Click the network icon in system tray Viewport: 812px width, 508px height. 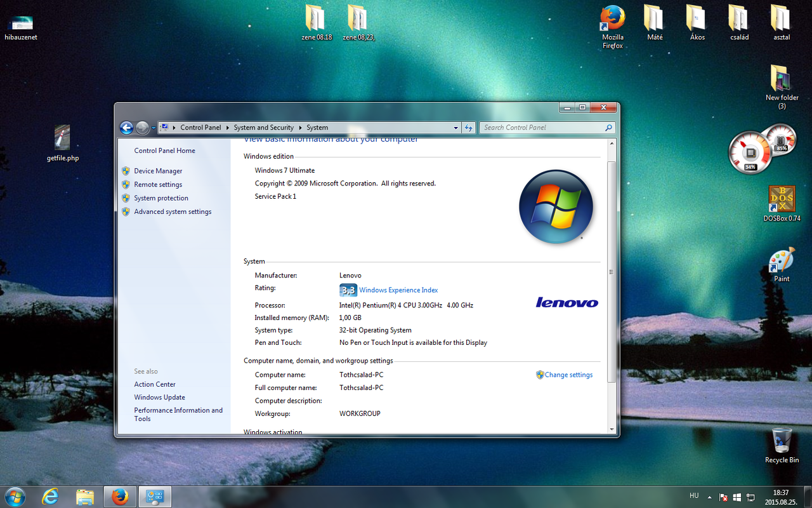[x=751, y=497]
